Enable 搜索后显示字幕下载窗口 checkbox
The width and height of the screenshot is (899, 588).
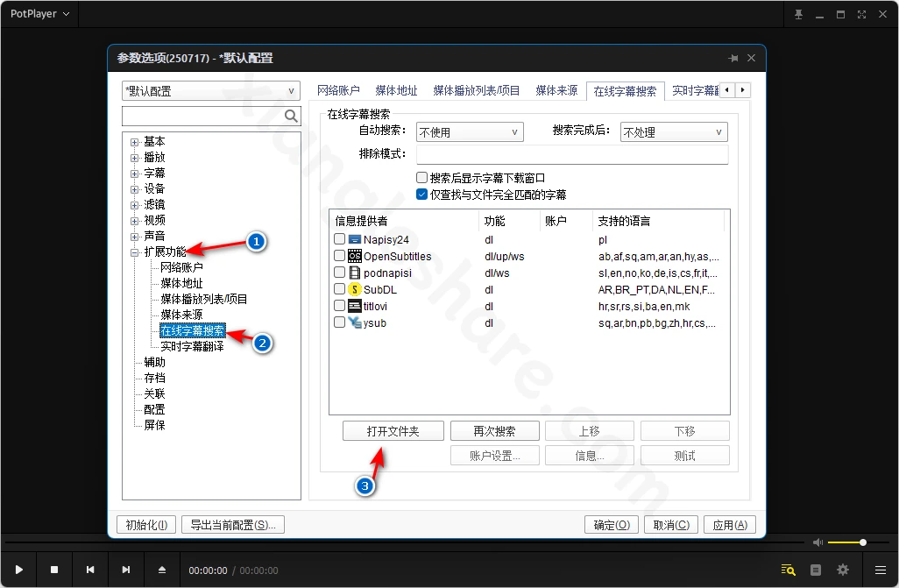coord(422,178)
